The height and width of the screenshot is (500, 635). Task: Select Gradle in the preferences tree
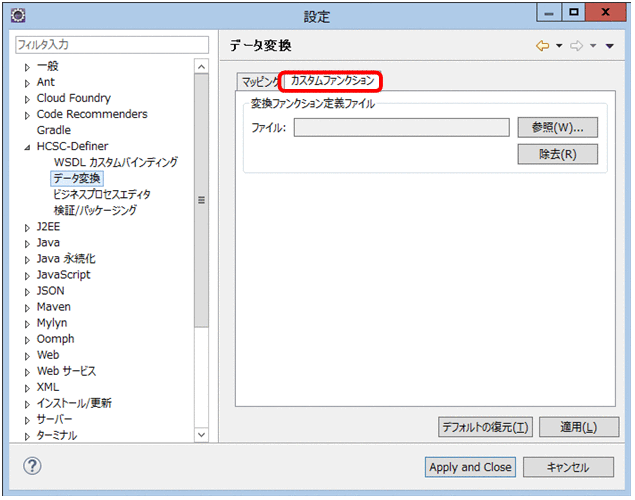[x=53, y=130]
